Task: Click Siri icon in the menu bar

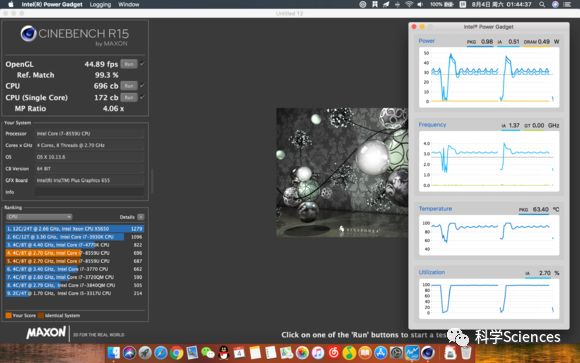Action: 555,4
